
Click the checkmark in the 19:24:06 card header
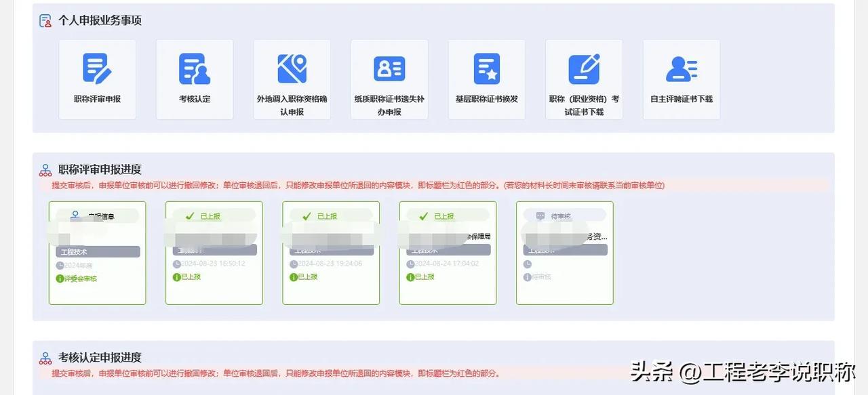[307, 216]
